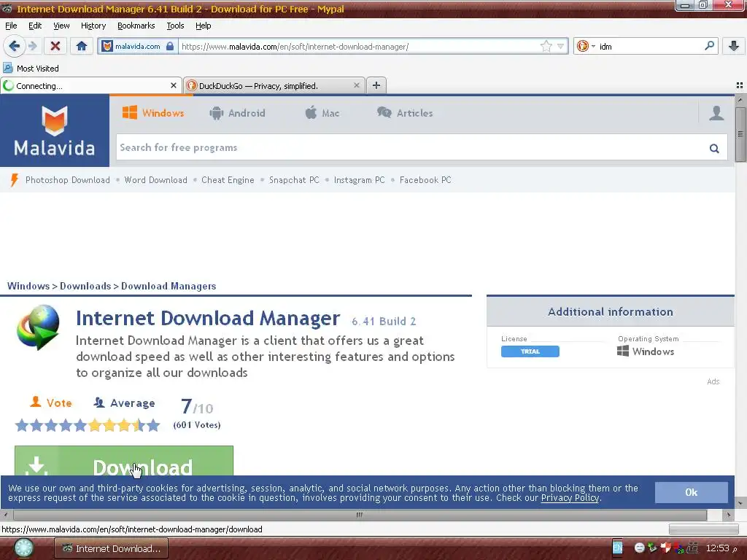
Task: Open the Privacy Policy link
Action: [570, 498]
